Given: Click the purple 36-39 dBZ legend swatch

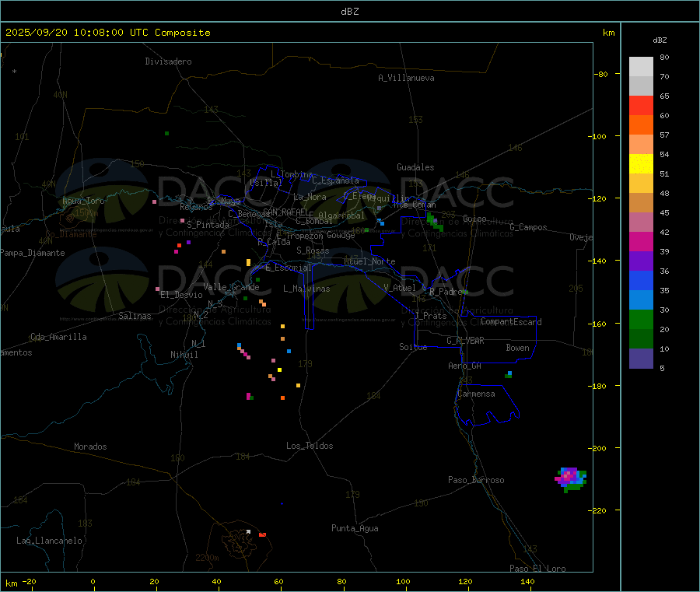Looking at the screenshot, I should pos(641,261).
